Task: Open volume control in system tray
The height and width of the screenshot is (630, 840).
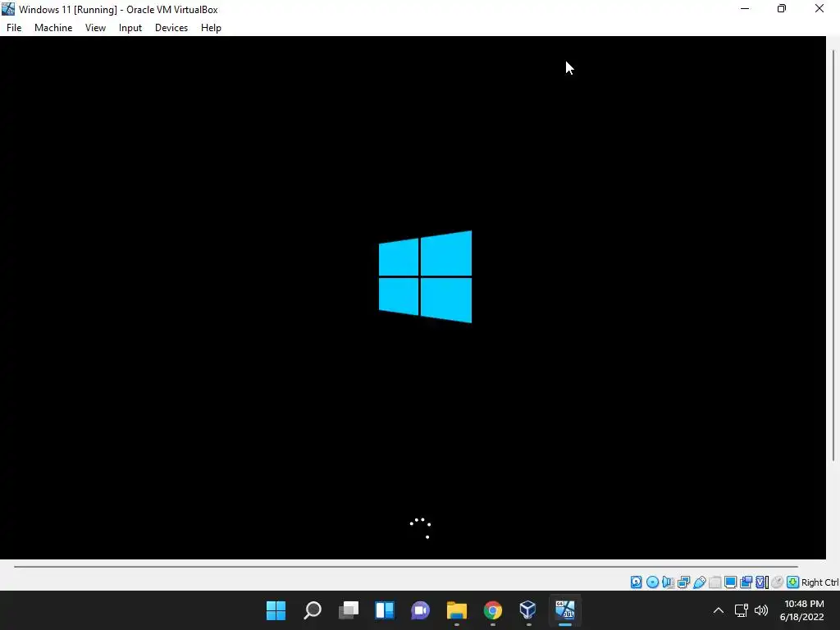Action: pos(760,610)
